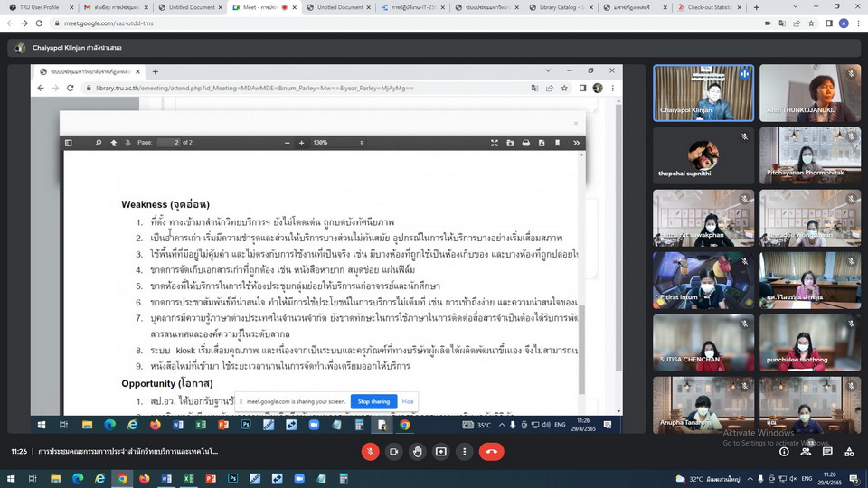The image size is (868, 488).
Task: Switch to the Gmail tab
Action: [x=115, y=7]
